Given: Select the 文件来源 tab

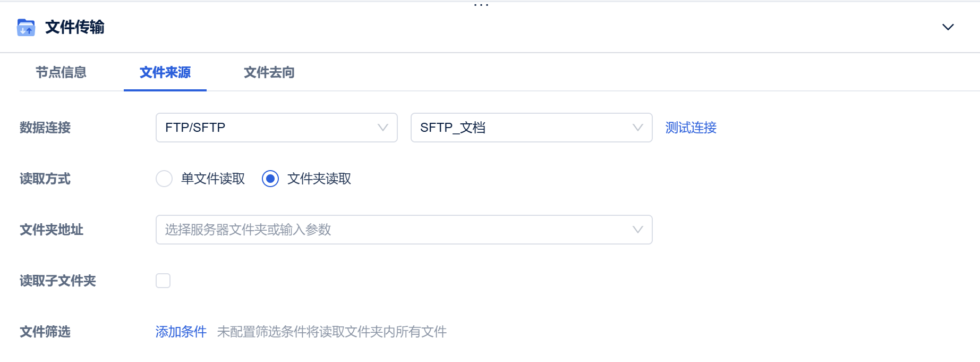Looking at the screenshot, I should tap(165, 72).
